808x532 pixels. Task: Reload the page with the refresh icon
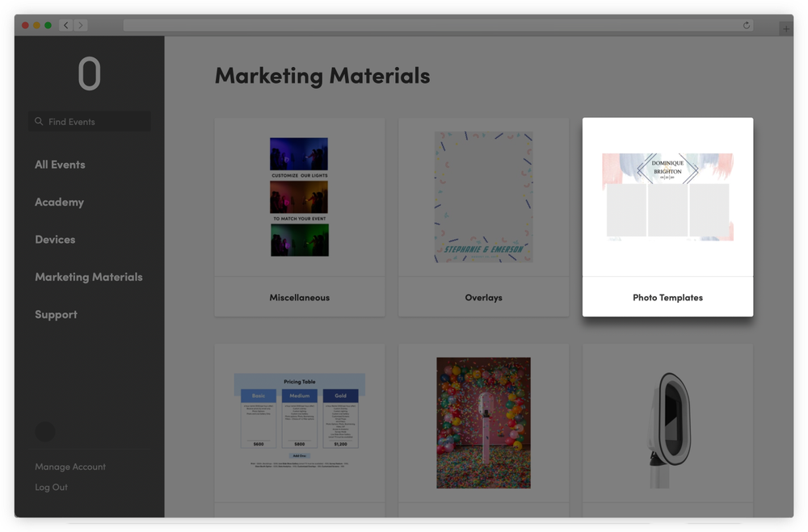746,25
